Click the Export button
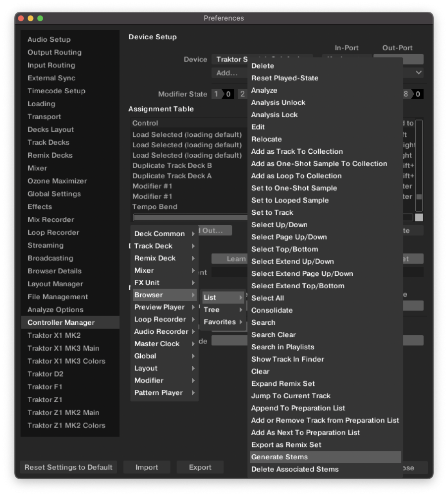Viewport: 448px width, 496px height. point(200,467)
